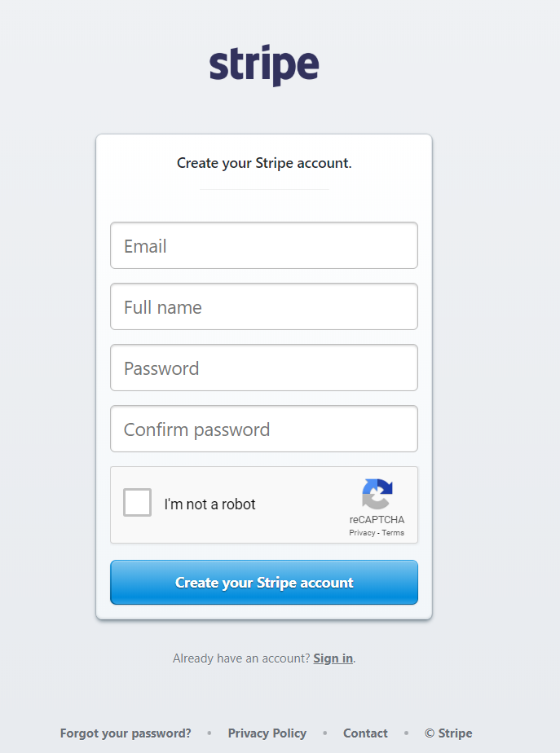Open the reCAPTCHA Privacy link

(x=362, y=533)
